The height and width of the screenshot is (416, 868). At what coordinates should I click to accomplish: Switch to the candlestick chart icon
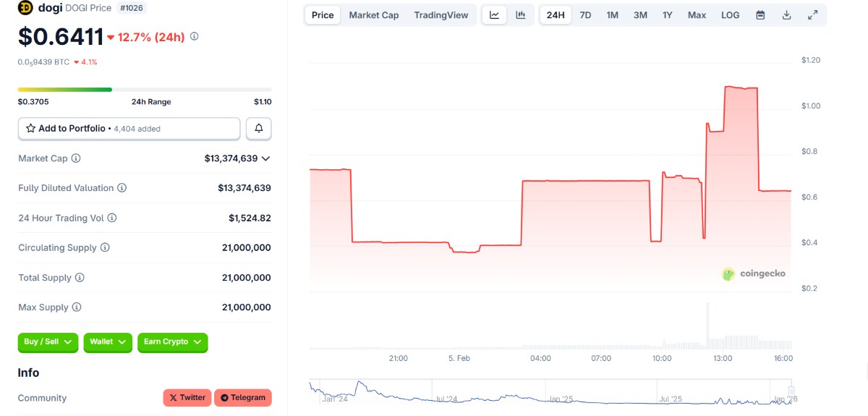pos(521,15)
